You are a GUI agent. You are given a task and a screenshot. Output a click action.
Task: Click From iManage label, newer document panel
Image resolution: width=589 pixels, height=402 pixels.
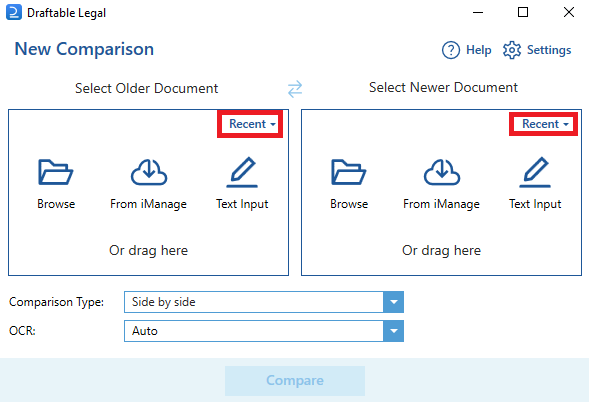[441, 204]
